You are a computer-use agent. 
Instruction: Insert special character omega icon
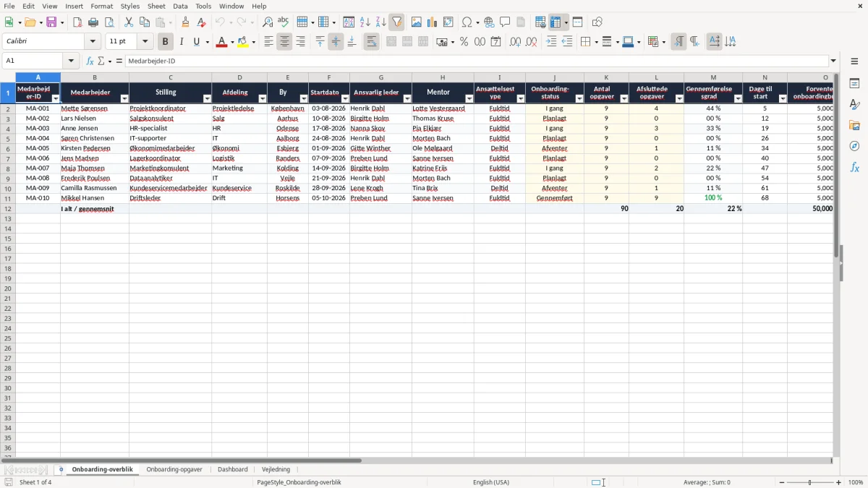[467, 22]
